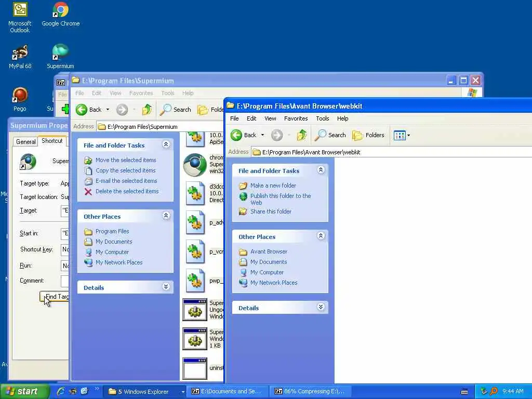Open My Network Places in Supermium window sidebar
Image resolution: width=532 pixels, height=399 pixels.
point(119,262)
